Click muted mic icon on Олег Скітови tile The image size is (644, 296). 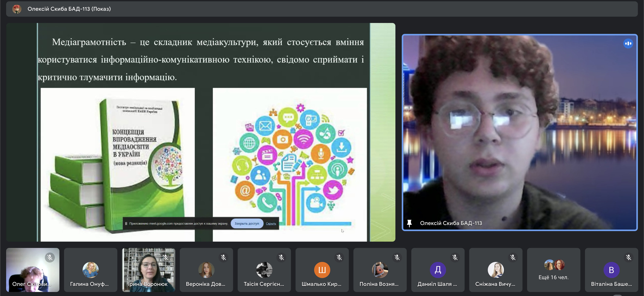pos(50,258)
